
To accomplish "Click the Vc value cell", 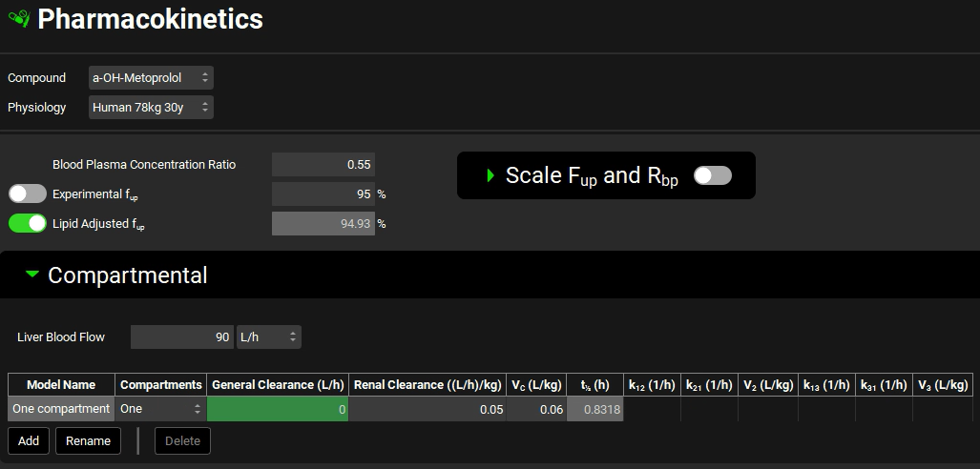I will [x=536, y=409].
